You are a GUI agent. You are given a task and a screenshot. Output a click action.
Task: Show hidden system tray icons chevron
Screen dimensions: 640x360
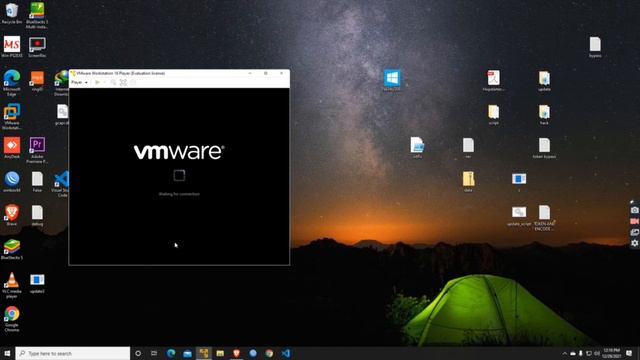click(x=564, y=353)
